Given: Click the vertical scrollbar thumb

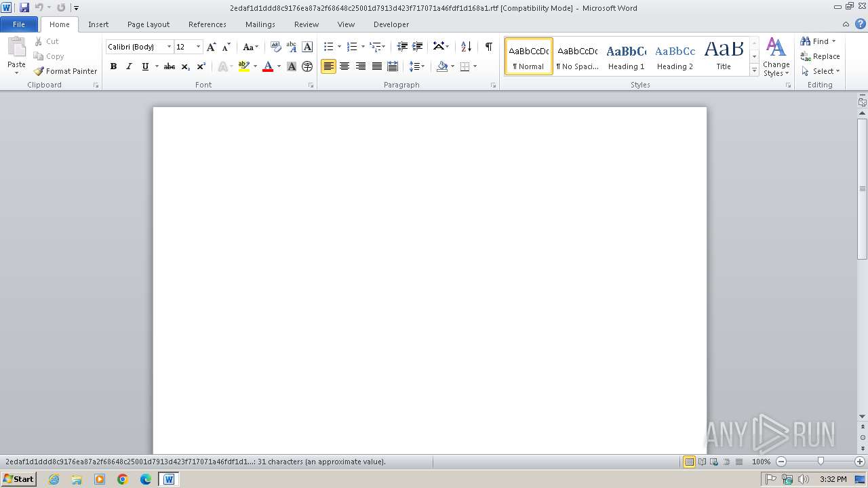Looking at the screenshot, I should pos(862,188).
